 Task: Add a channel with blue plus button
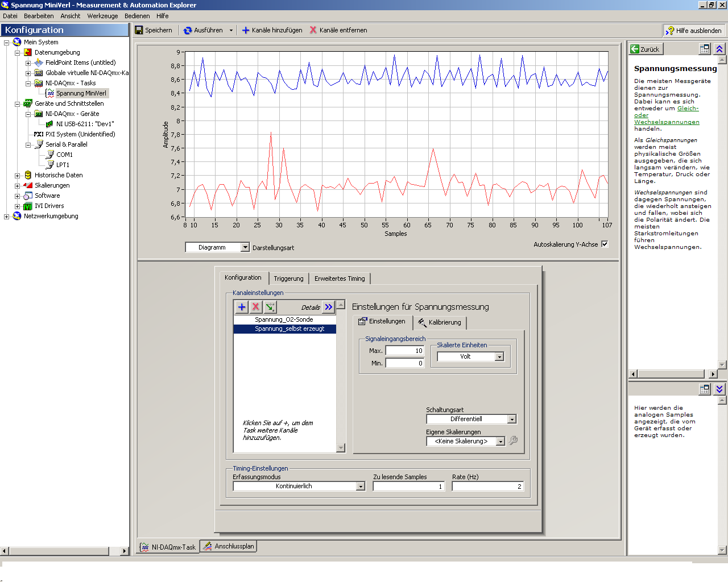[x=242, y=307]
